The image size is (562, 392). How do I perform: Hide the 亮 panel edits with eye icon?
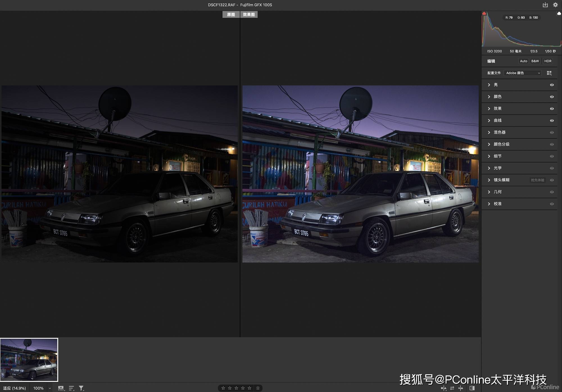pos(552,85)
